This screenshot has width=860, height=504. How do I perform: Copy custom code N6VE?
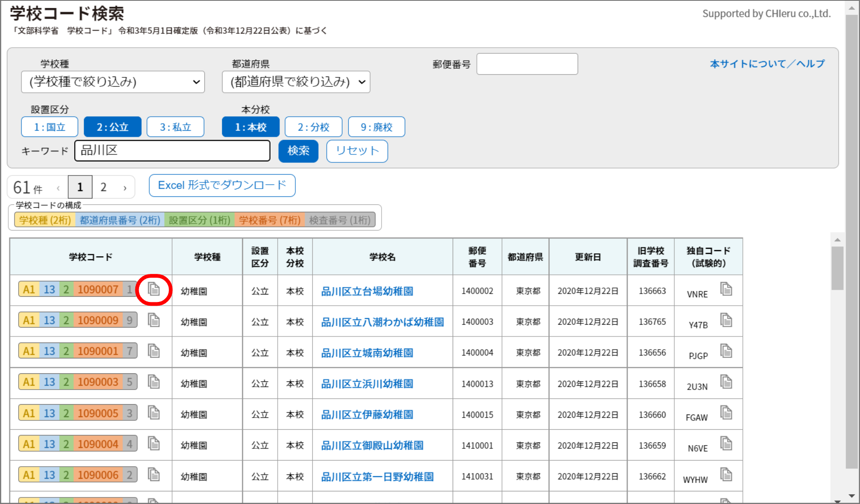pyautogui.click(x=726, y=443)
